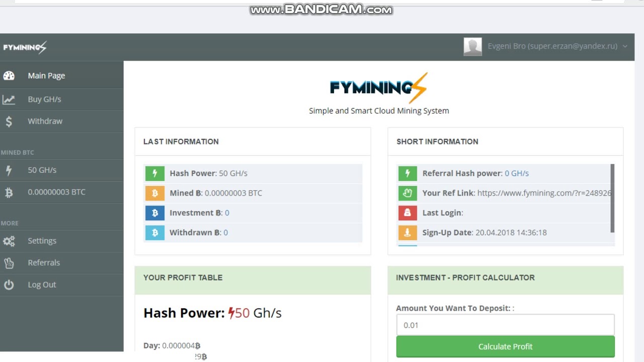Click the Hash Power: 50 GH/s row text
Screen dimensions: 644x362
click(x=208, y=173)
